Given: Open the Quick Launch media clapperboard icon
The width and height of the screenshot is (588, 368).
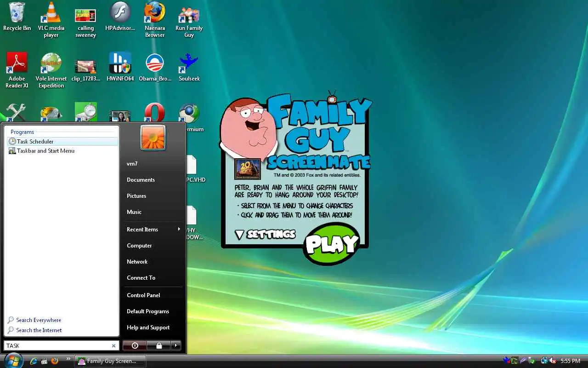Looking at the screenshot, I should click(x=44, y=361).
